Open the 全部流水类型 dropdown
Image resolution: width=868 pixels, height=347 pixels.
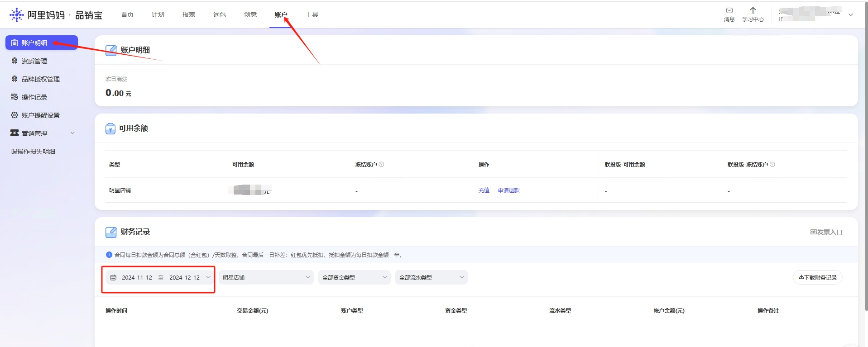pos(431,277)
